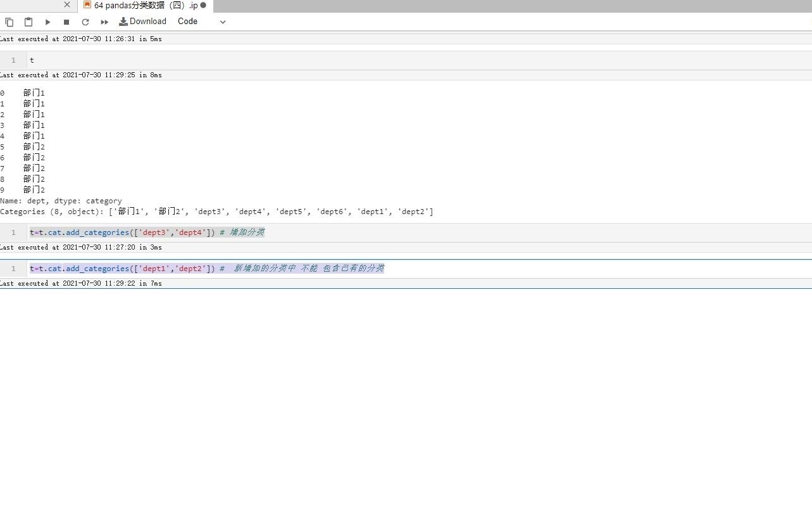Focus the add_categories dept3 dept4 cell
812x508 pixels.
pos(419,232)
